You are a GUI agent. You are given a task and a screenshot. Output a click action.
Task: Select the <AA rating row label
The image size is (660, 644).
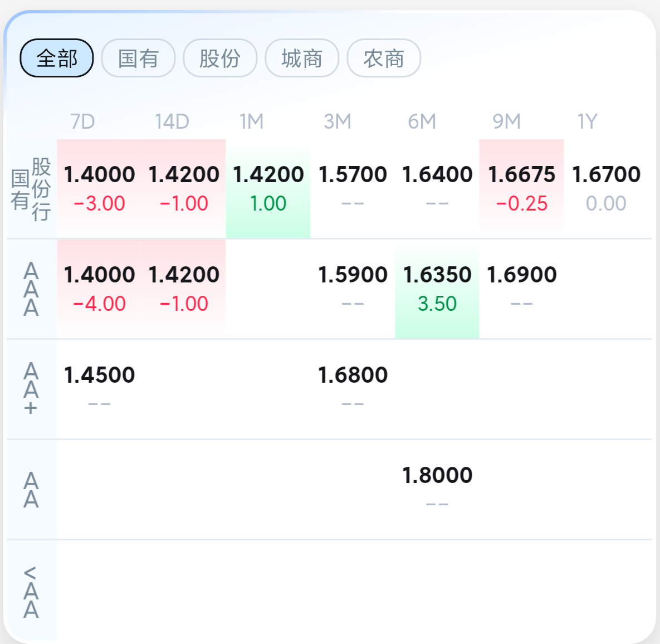(x=31, y=592)
